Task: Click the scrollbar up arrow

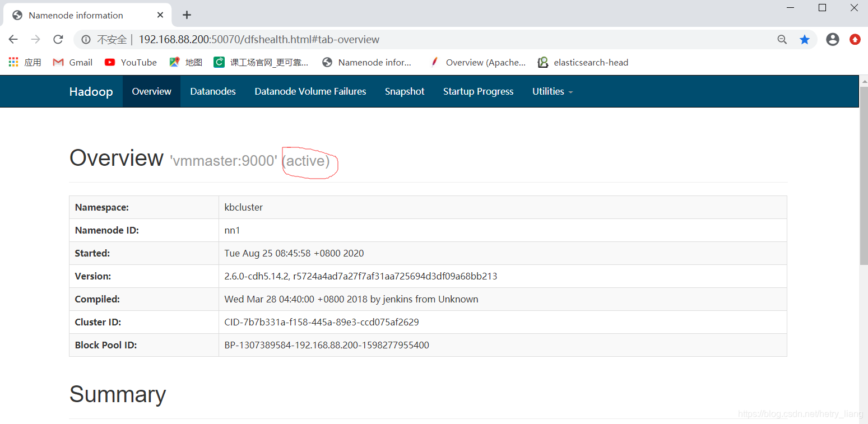Action: coord(864,81)
